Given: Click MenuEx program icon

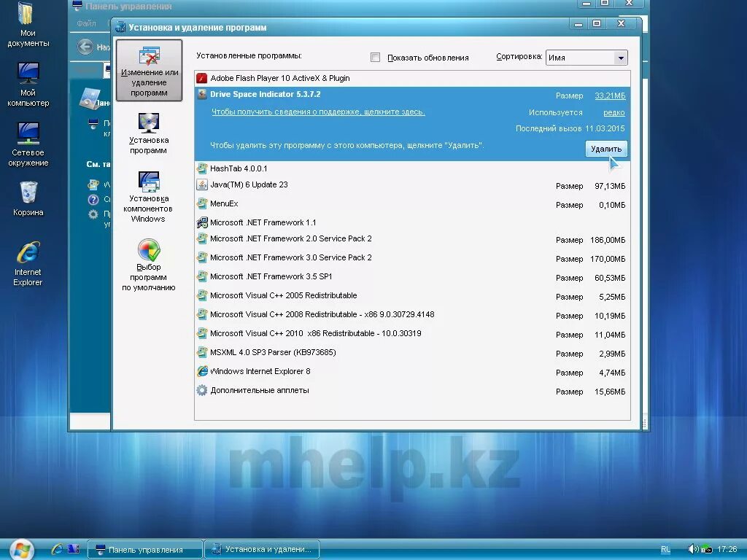Looking at the screenshot, I should coord(202,203).
